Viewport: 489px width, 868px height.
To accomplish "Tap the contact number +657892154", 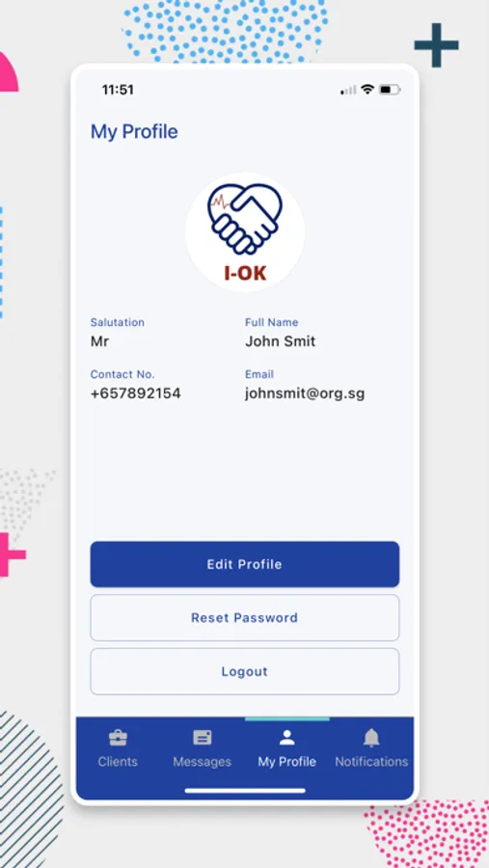I will click(x=136, y=393).
